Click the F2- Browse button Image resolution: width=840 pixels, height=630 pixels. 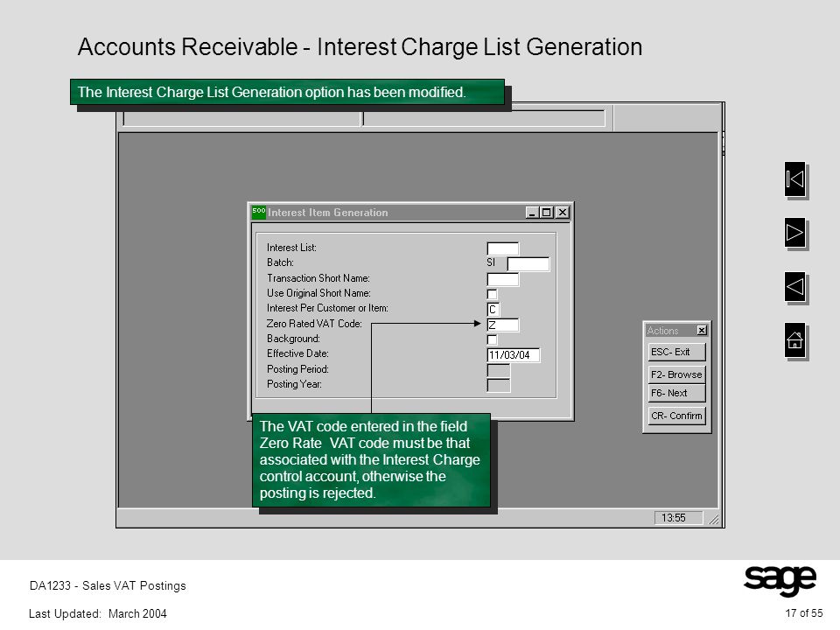676,374
